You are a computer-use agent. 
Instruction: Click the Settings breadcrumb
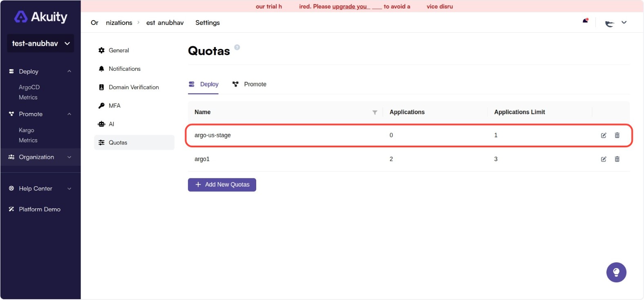[208, 23]
